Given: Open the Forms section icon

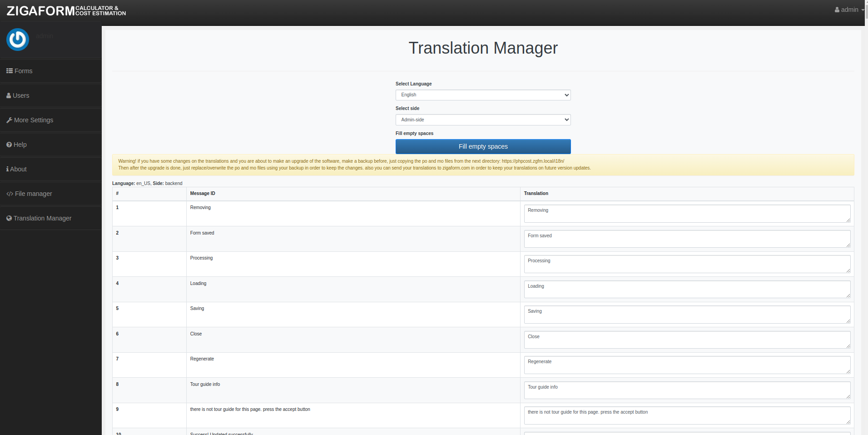Looking at the screenshot, I should [9, 70].
